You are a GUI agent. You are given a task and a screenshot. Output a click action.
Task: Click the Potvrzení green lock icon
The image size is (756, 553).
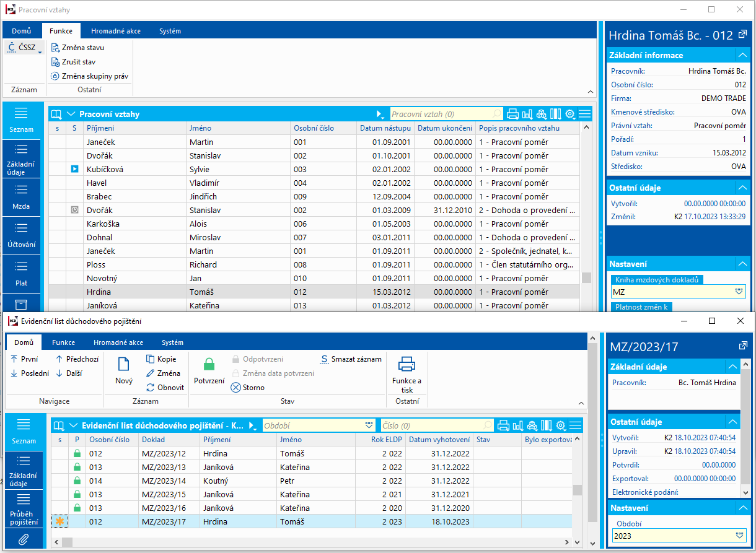coord(209,365)
